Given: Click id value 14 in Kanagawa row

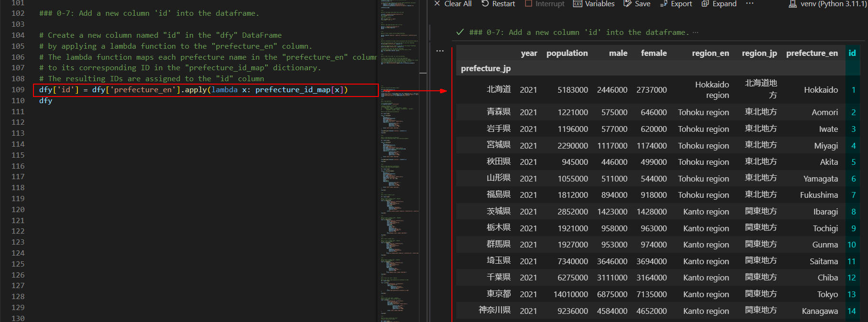Looking at the screenshot, I should (851, 311).
